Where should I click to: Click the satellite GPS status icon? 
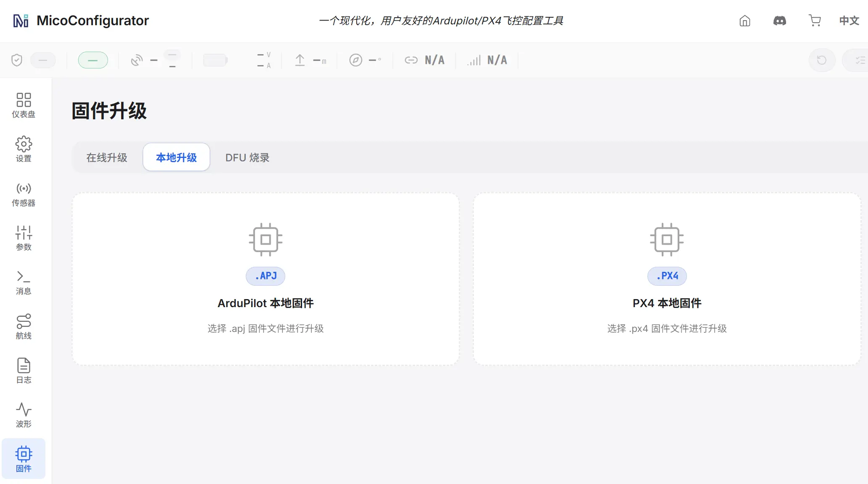137,60
